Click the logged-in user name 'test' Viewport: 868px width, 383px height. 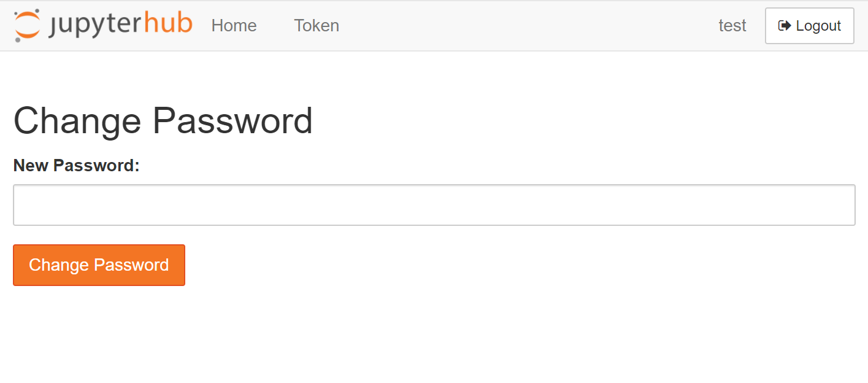coord(732,26)
